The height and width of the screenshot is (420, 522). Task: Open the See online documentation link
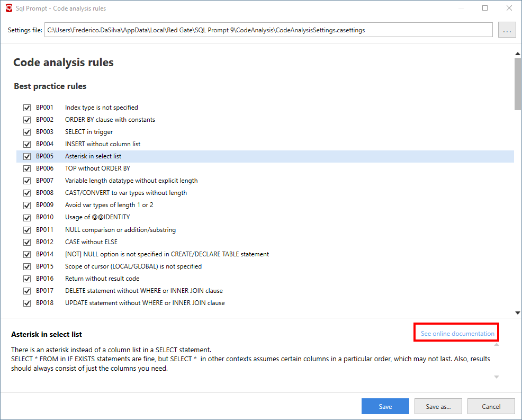[x=457, y=334]
